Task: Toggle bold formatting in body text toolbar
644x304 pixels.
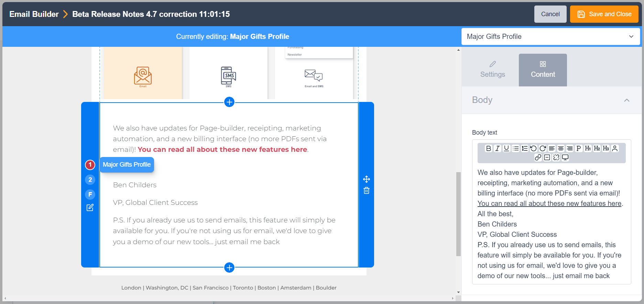Action: 488,148
